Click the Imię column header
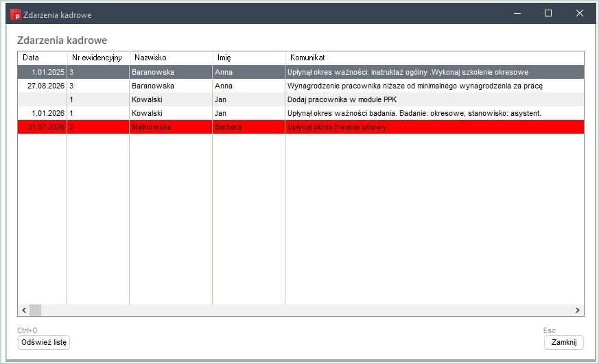The height and width of the screenshot is (364, 599). point(248,58)
